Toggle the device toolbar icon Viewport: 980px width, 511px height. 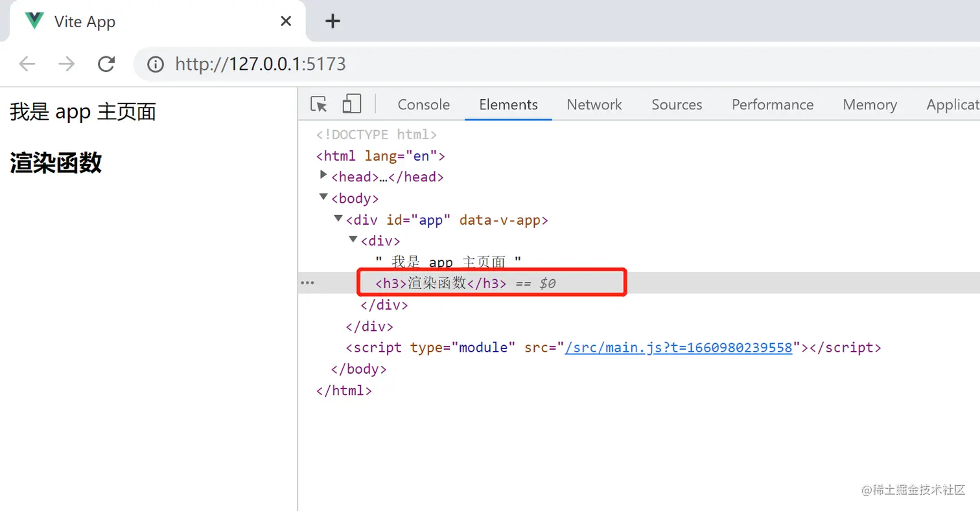tap(352, 104)
